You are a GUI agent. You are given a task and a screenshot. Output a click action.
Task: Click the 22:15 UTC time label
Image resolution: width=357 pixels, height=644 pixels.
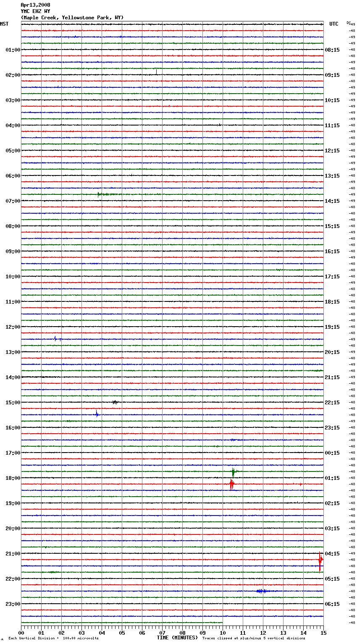coord(332,403)
